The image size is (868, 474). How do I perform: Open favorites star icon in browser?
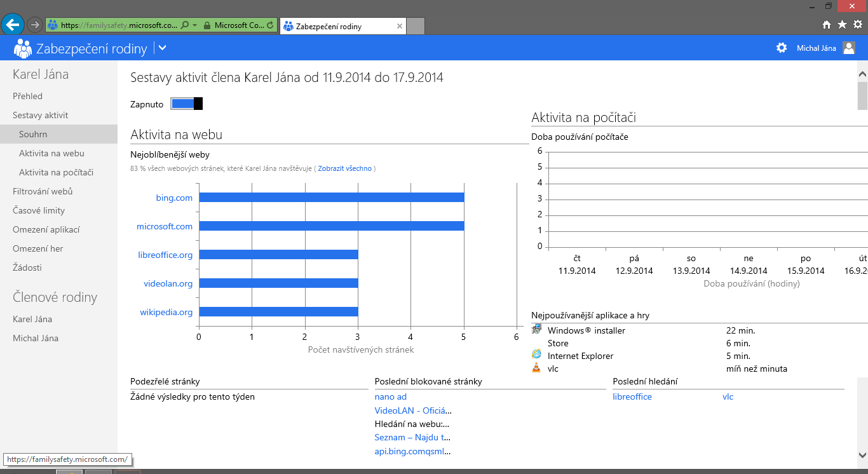[842, 25]
